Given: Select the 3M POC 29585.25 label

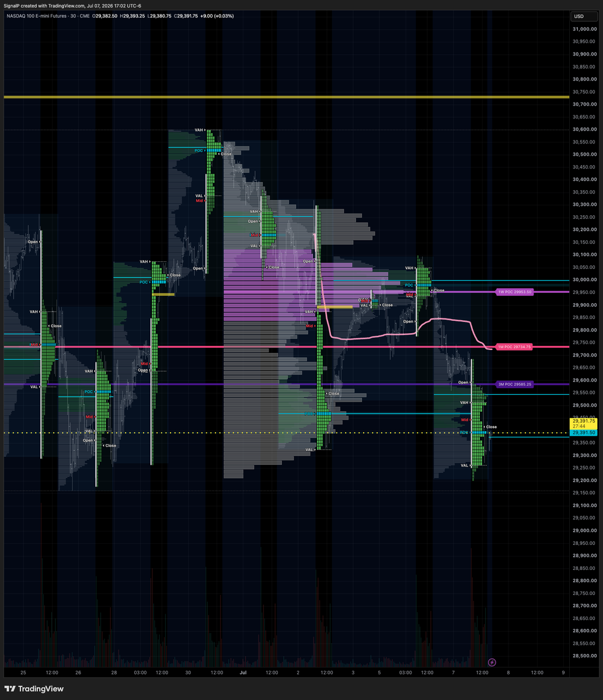Looking at the screenshot, I should point(514,384).
